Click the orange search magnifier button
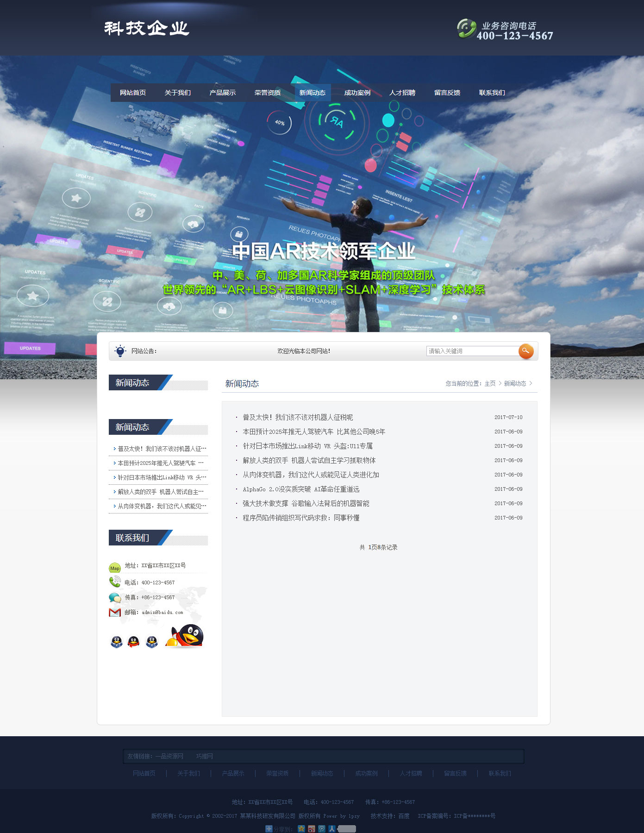 [525, 351]
